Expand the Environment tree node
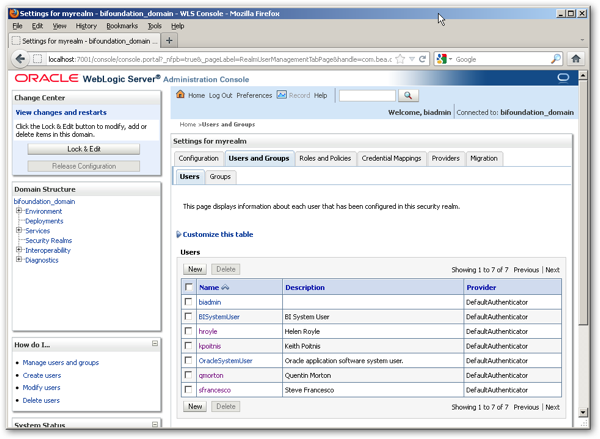600x439 pixels. [x=18, y=211]
